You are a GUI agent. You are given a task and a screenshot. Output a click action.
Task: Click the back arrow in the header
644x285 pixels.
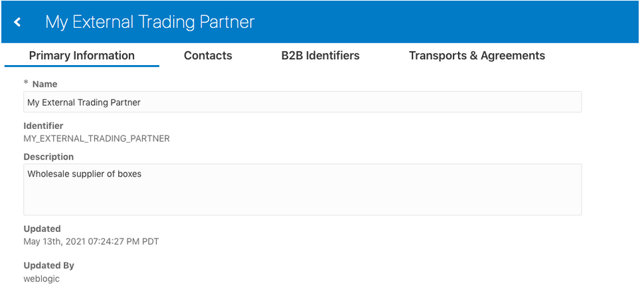pyautogui.click(x=17, y=22)
